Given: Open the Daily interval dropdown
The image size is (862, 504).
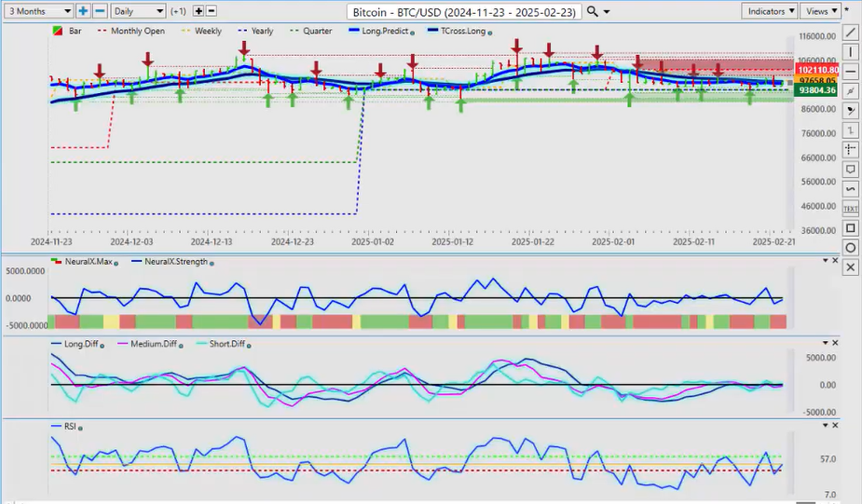Looking at the screenshot, I should pyautogui.click(x=138, y=11).
